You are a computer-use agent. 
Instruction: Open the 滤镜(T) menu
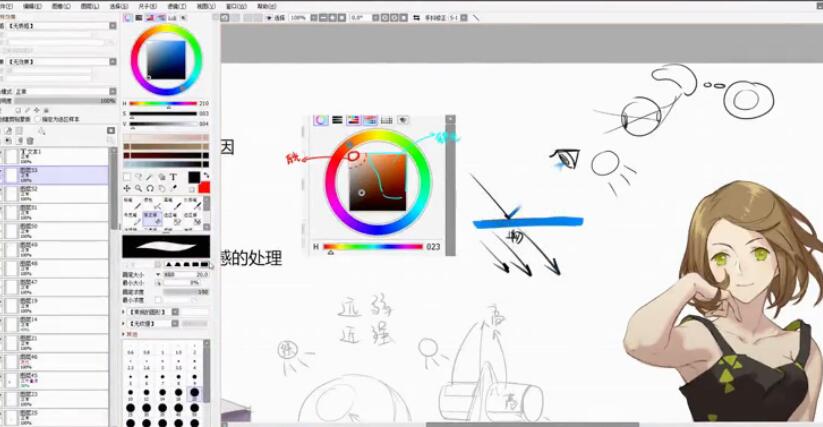tap(176, 6)
